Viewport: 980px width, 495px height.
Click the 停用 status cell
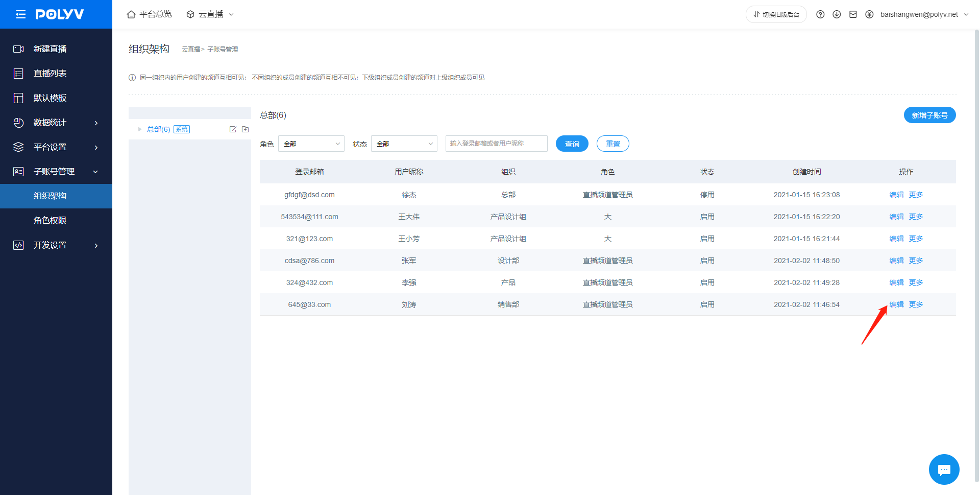click(707, 195)
